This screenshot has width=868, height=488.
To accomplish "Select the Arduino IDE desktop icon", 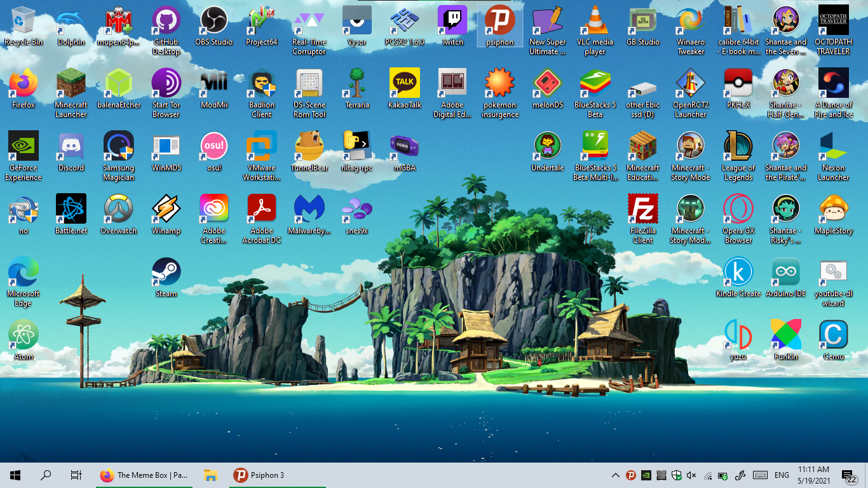I will [x=786, y=278].
